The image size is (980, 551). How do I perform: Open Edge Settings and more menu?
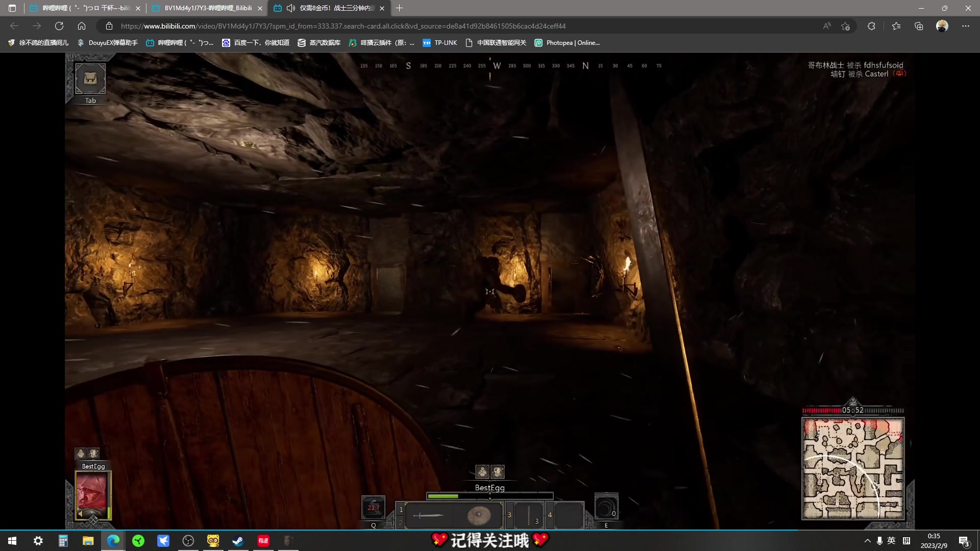(966, 26)
